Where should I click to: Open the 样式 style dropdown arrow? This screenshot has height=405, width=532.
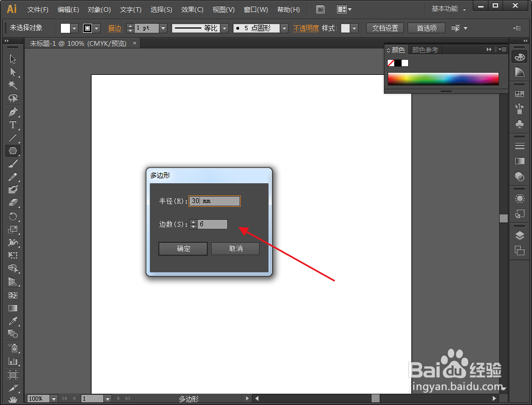(x=354, y=28)
